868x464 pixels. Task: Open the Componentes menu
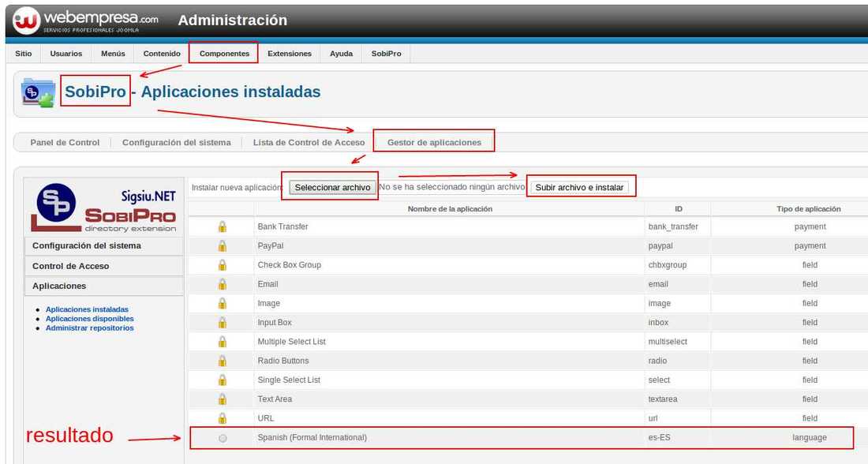coord(224,54)
